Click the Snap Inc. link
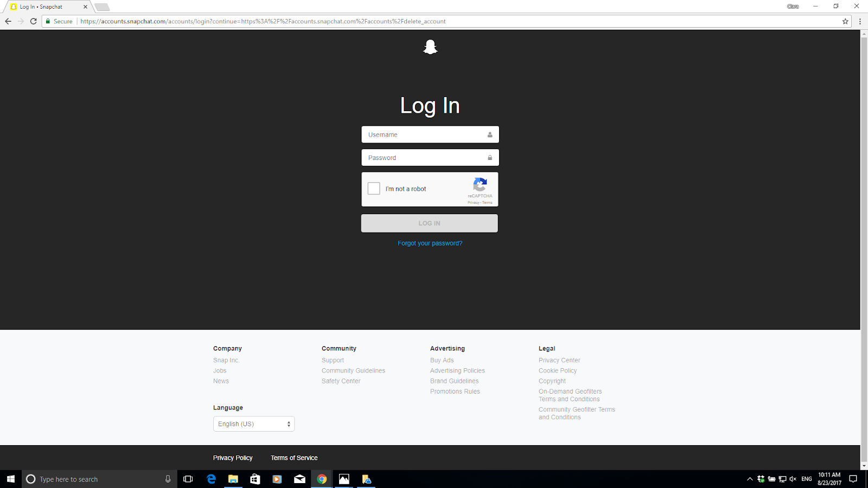 point(226,361)
